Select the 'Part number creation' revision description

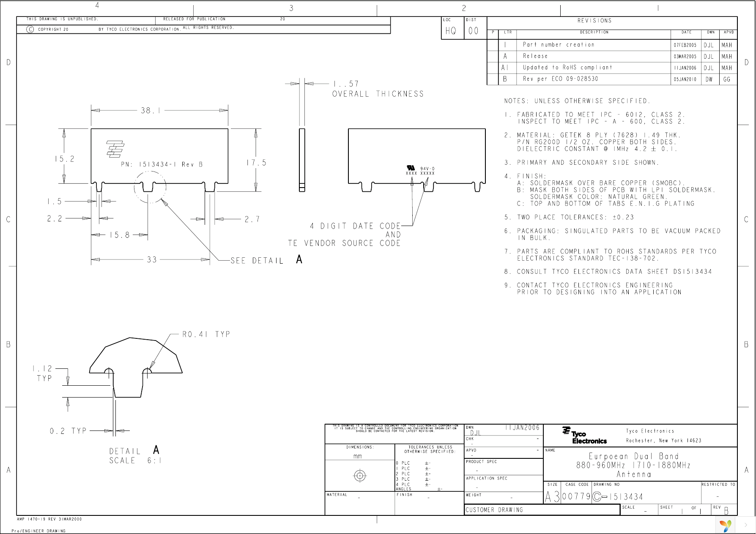pyautogui.click(x=559, y=44)
